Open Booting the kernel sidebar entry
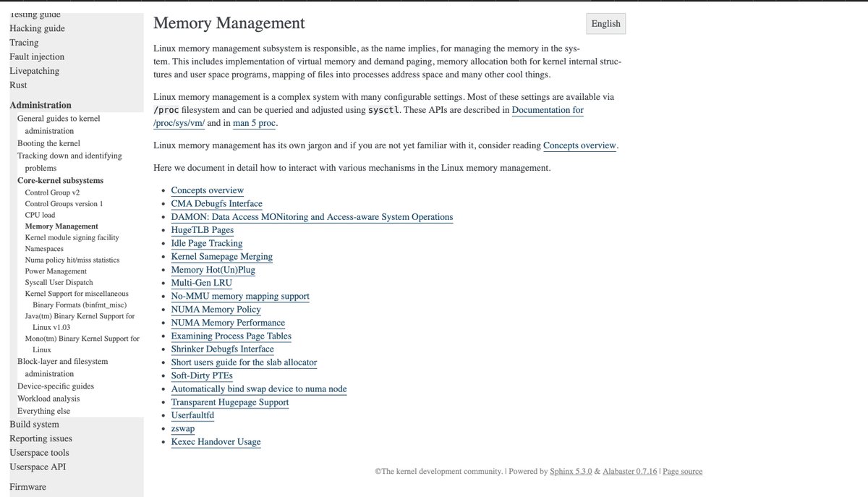The image size is (868, 497). point(48,143)
